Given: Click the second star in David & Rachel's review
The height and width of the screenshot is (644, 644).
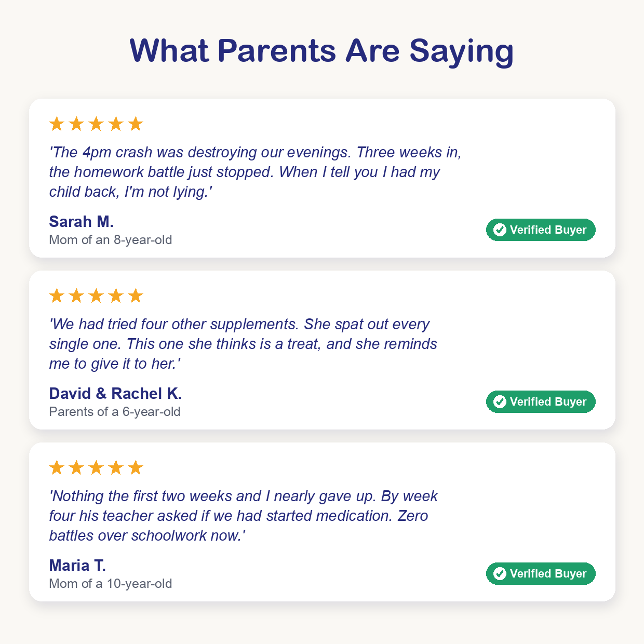Looking at the screenshot, I should pyautogui.click(x=76, y=296).
